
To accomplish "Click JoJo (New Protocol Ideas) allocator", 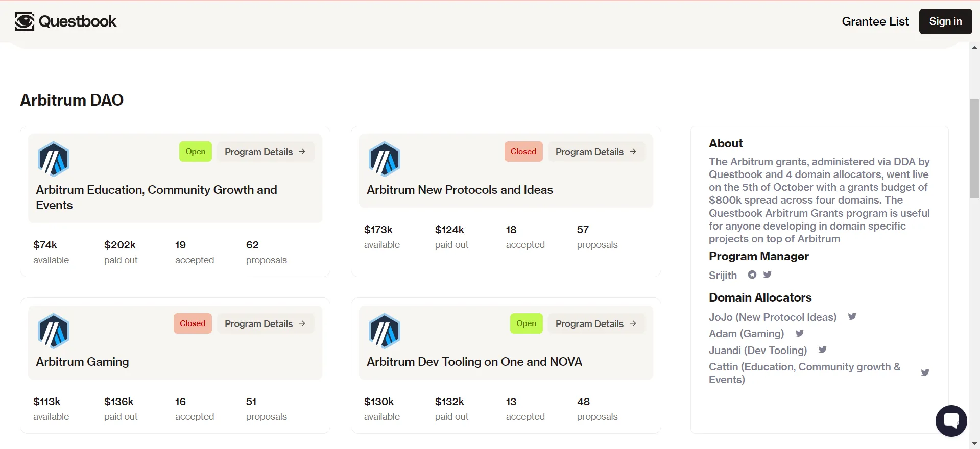I will [x=773, y=317].
